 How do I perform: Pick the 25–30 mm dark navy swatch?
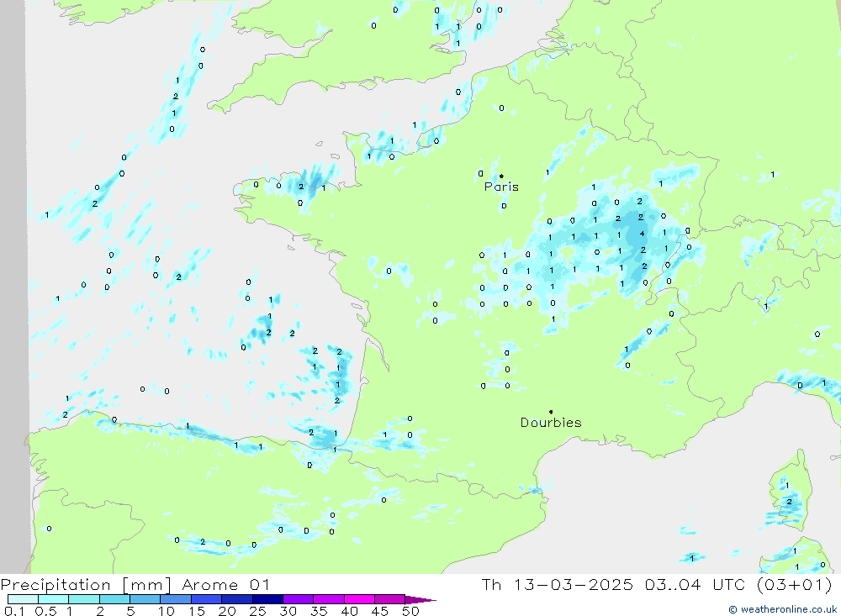[267, 599]
